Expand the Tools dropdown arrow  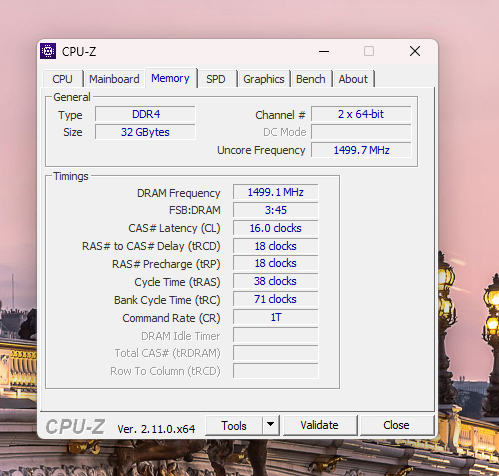point(271,425)
